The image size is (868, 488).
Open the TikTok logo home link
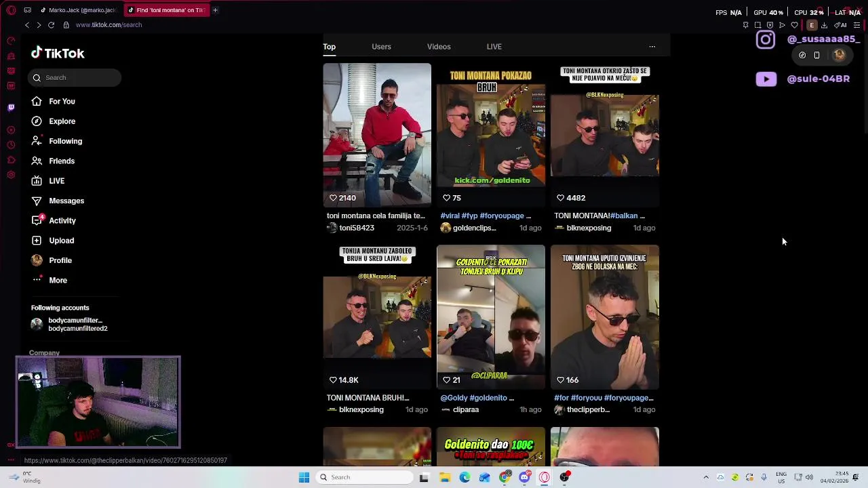58,54
